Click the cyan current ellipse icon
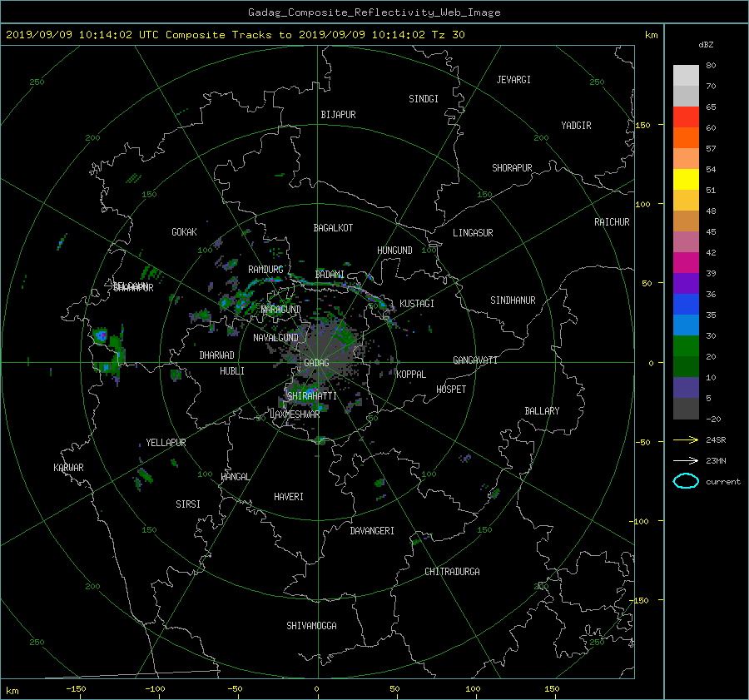The width and height of the screenshot is (749, 700). coord(686,481)
